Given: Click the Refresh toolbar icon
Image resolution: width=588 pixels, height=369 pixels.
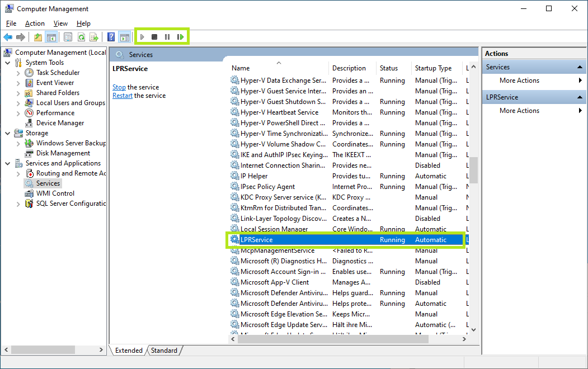Looking at the screenshot, I should click(x=81, y=37).
